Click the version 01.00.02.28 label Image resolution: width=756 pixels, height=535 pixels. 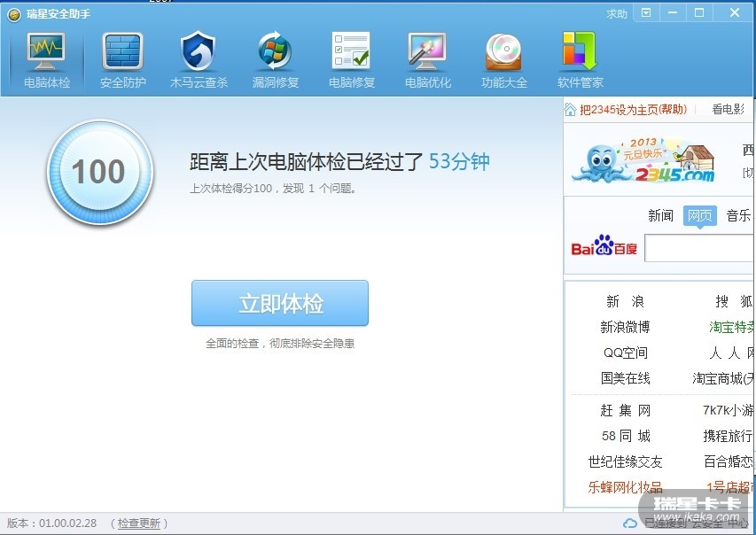click(51, 523)
